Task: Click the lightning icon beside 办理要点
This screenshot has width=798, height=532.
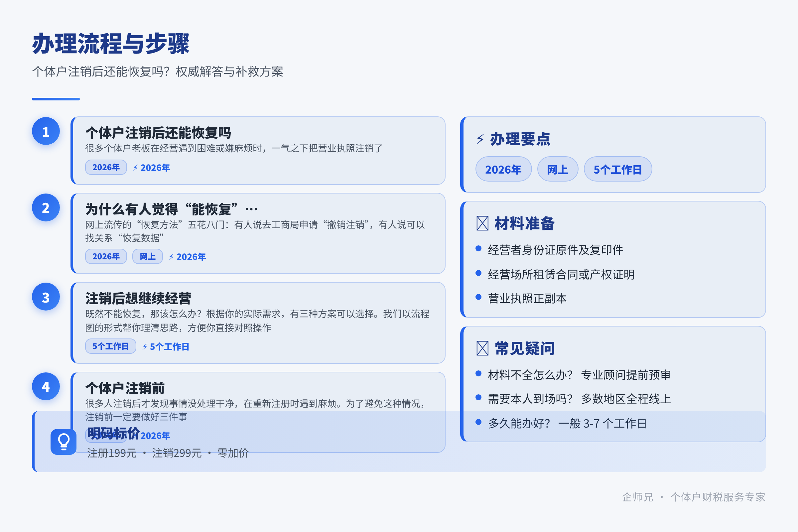Action: tap(480, 139)
